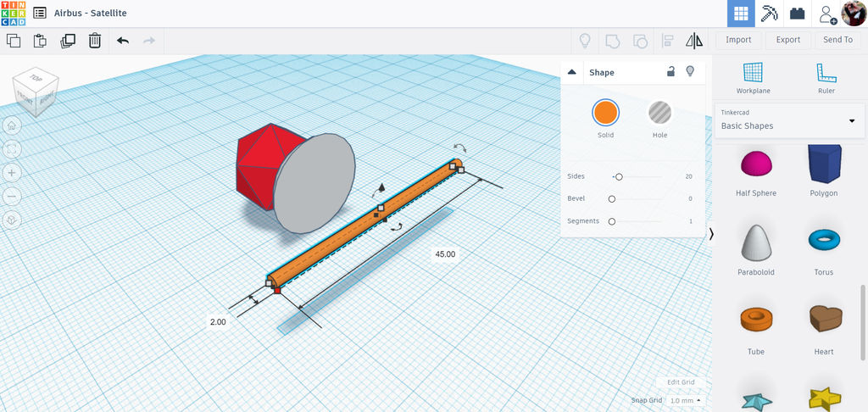Select the Workplane tool
The height and width of the screenshot is (412, 868).
(x=753, y=78)
